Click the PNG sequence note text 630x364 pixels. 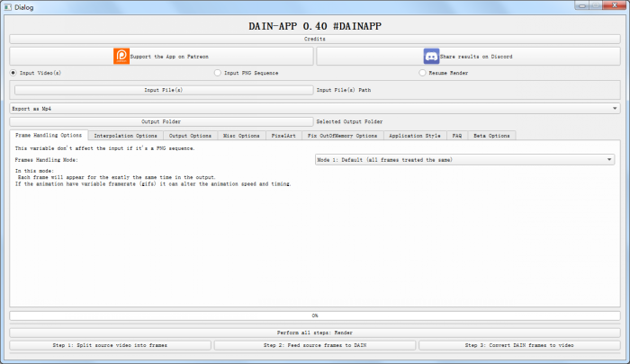[x=105, y=148]
